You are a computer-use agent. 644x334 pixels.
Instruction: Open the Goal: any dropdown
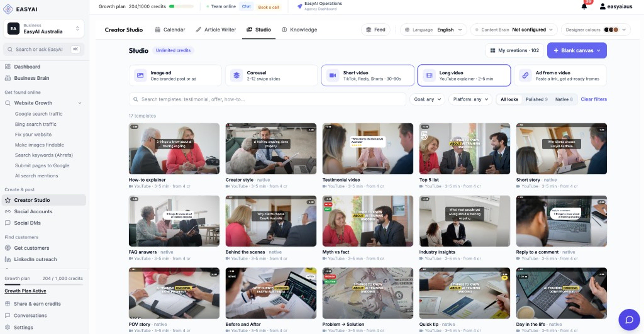tap(428, 99)
